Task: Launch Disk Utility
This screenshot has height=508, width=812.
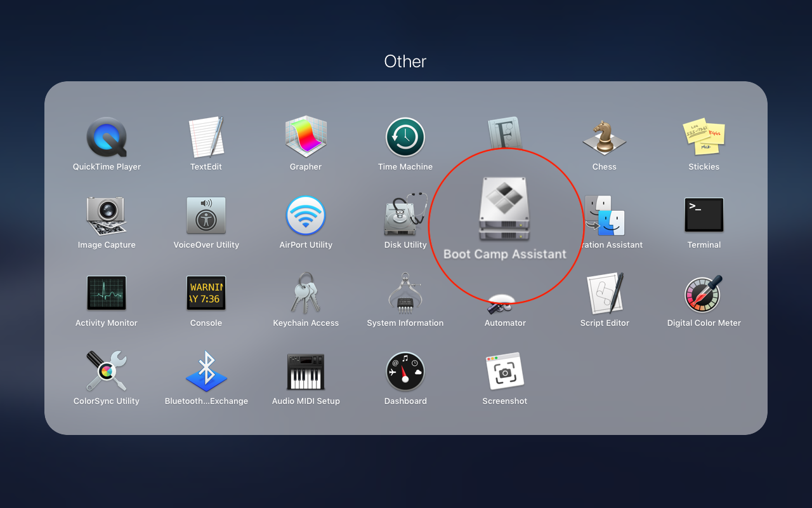Action: point(406,215)
